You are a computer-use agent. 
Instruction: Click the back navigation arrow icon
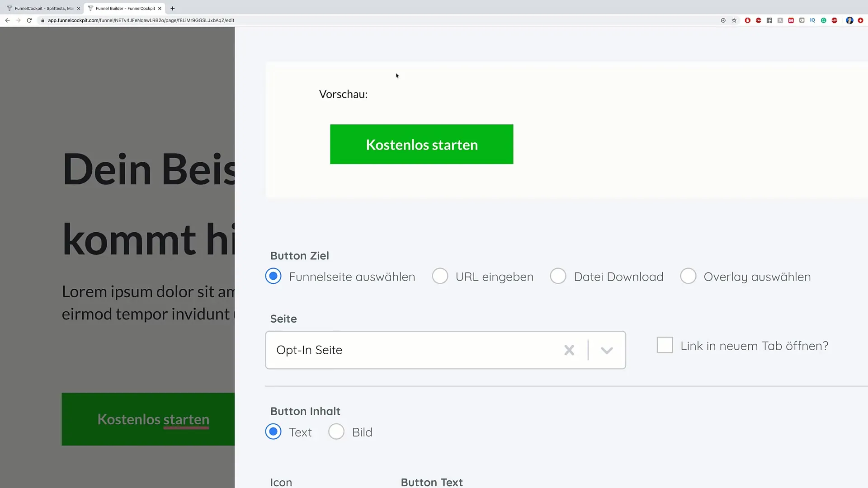[7, 20]
